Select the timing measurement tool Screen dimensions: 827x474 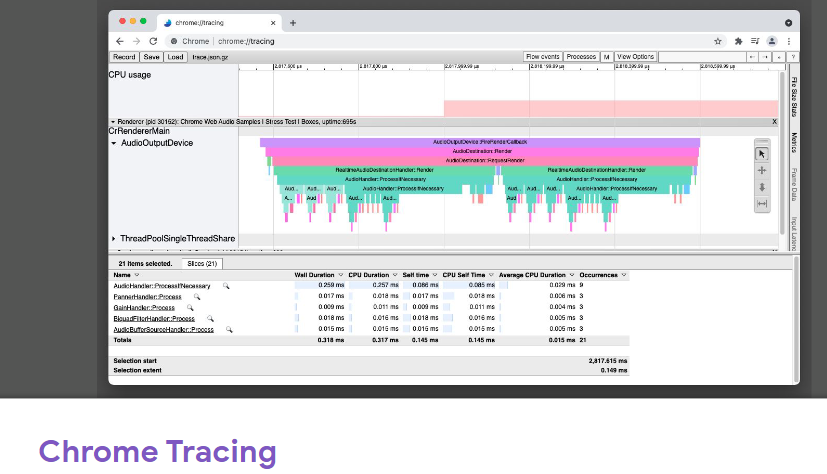click(x=761, y=204)
